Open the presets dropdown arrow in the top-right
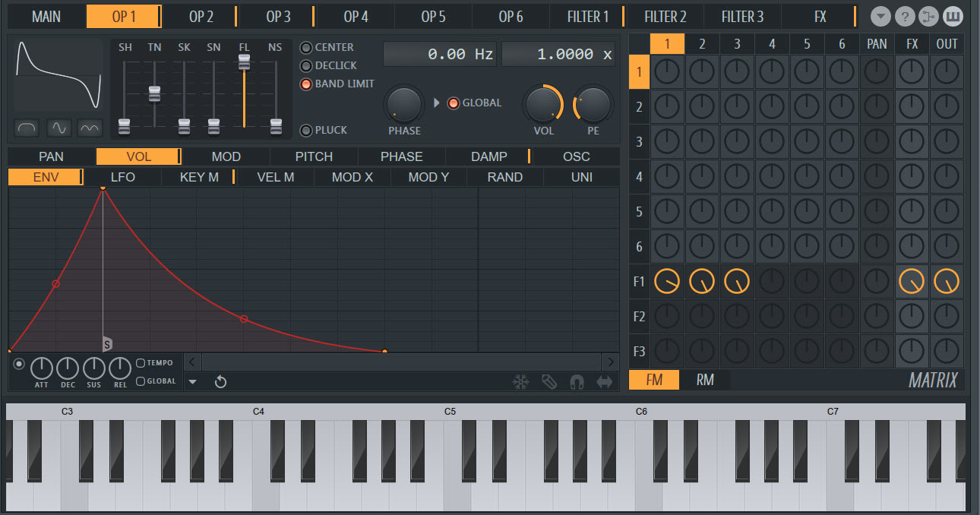 (x=880, y=16)
